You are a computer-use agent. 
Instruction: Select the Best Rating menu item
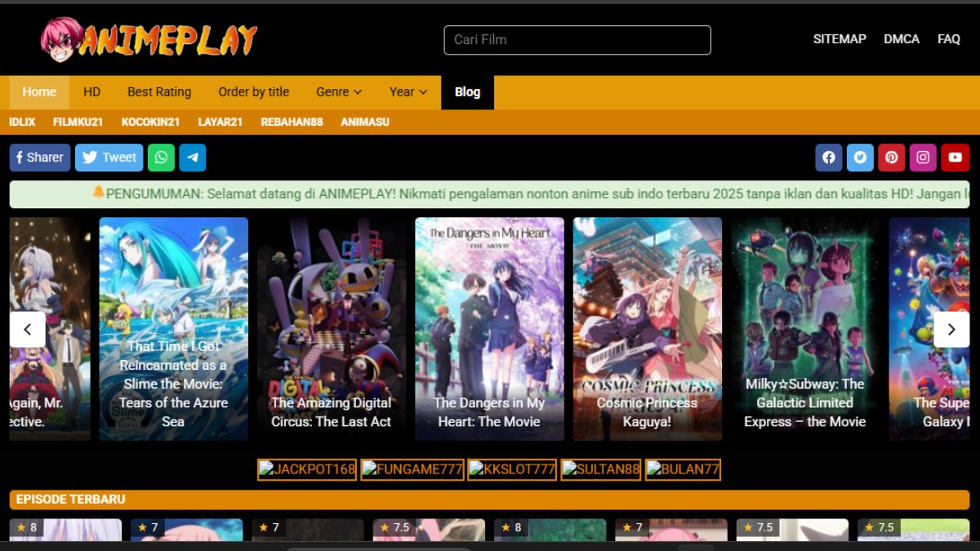click(x=159, y=92)
